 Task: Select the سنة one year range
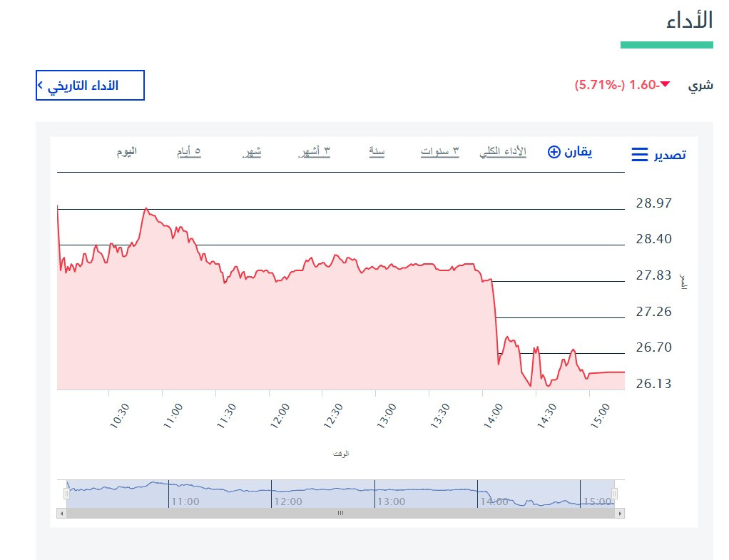[377, 152]
